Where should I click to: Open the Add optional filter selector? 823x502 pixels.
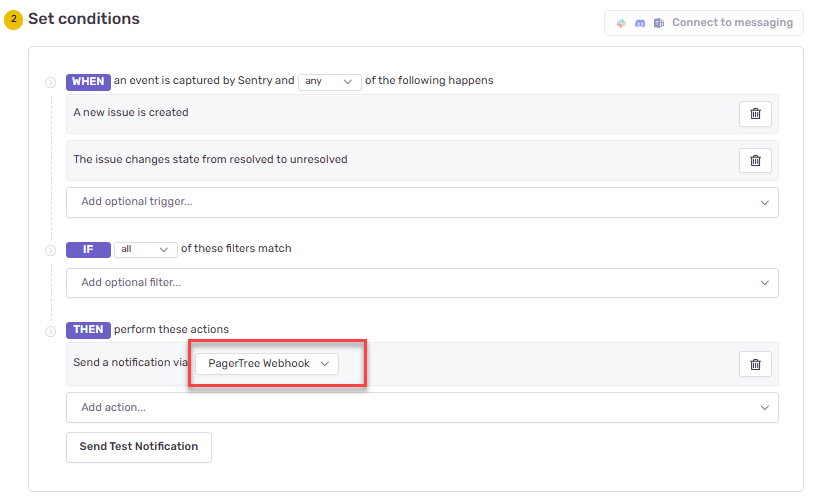[x=421, y=283]
